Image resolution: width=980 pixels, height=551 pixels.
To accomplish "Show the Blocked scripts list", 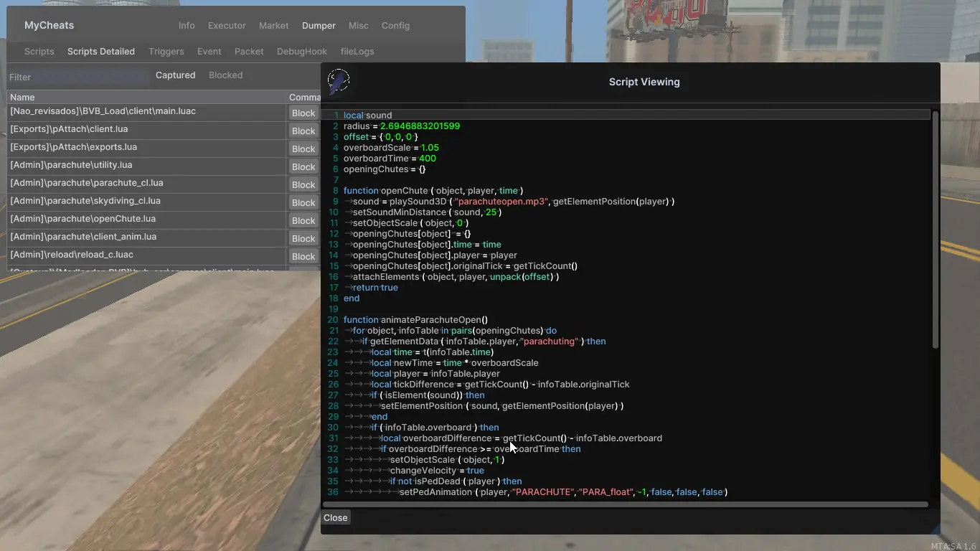I will click(x=225, y=75).
